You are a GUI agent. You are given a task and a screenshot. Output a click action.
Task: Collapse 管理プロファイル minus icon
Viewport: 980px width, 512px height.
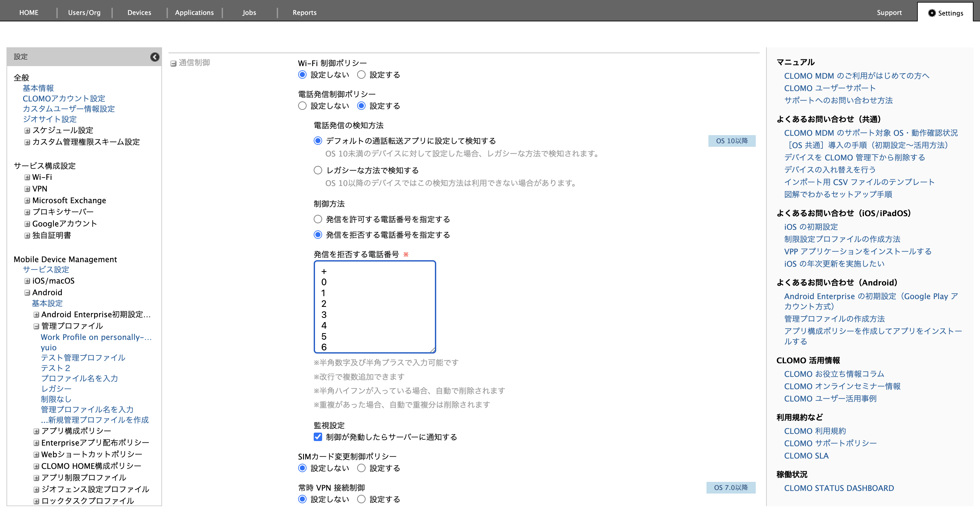37,326
